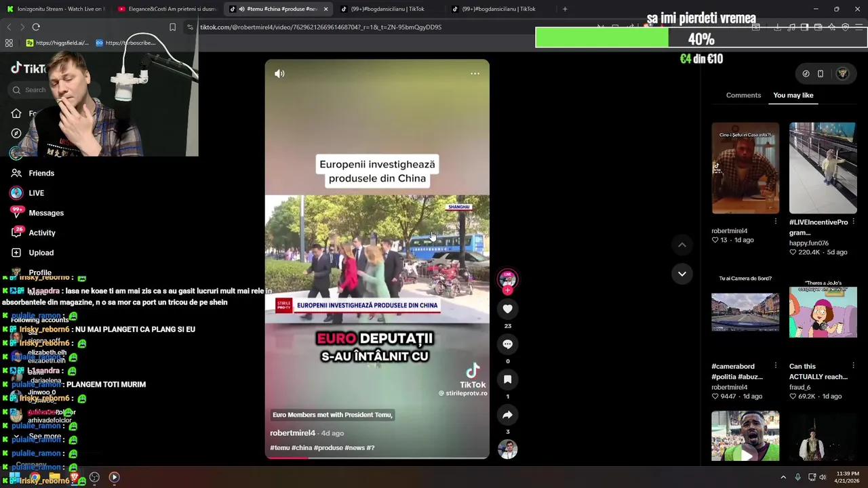Image resolution: width=868 pixels, height=488 pixels.
Task: Like the video with the heart icon
Action: point(507,309)
